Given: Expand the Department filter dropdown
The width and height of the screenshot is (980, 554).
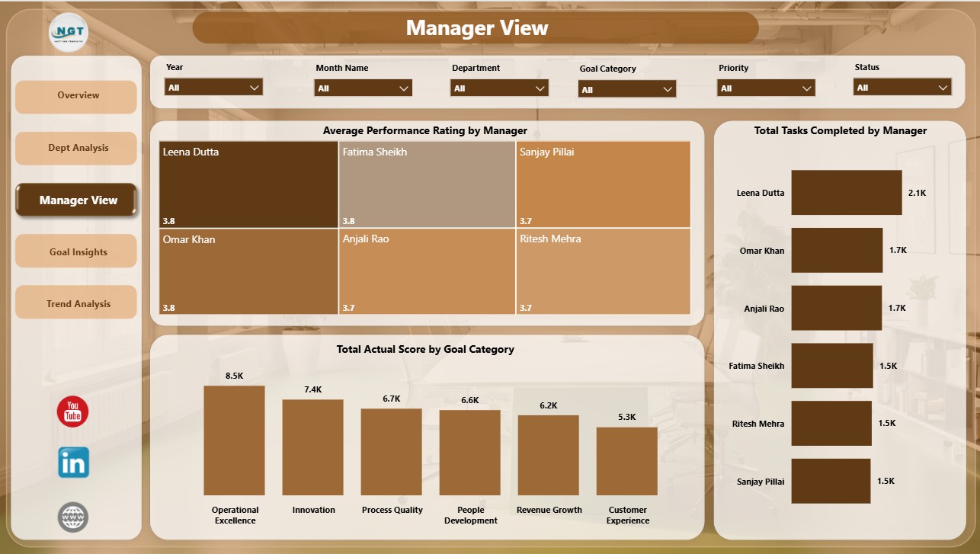Looking at the screenshot, I should (500, 88).
